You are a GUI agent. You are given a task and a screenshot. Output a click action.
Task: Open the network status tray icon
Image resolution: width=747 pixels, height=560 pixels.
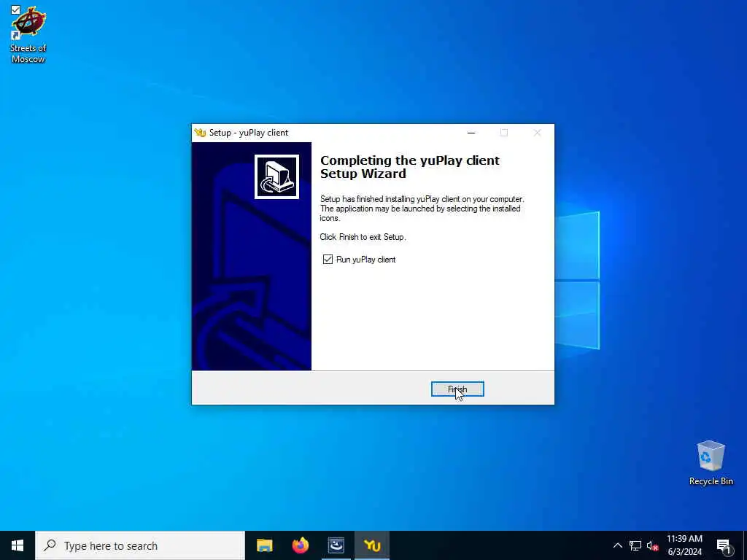(x=635, y=545)
